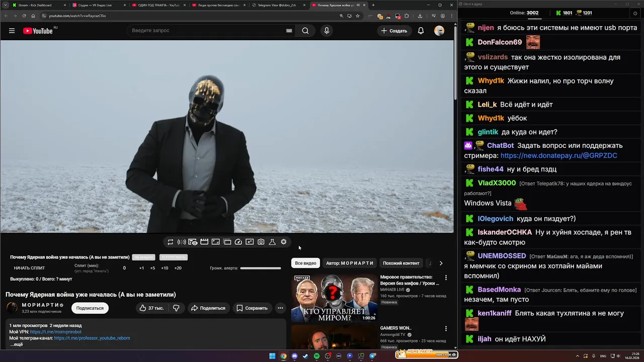644x362 pixels.
Task: Open more actions three-dot menu under the video
Action: point(280,308)
